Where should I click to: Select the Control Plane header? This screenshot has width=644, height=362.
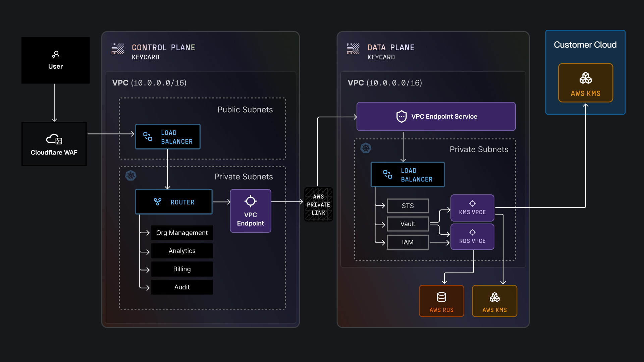pyautogui.click(x=164, y=47)
